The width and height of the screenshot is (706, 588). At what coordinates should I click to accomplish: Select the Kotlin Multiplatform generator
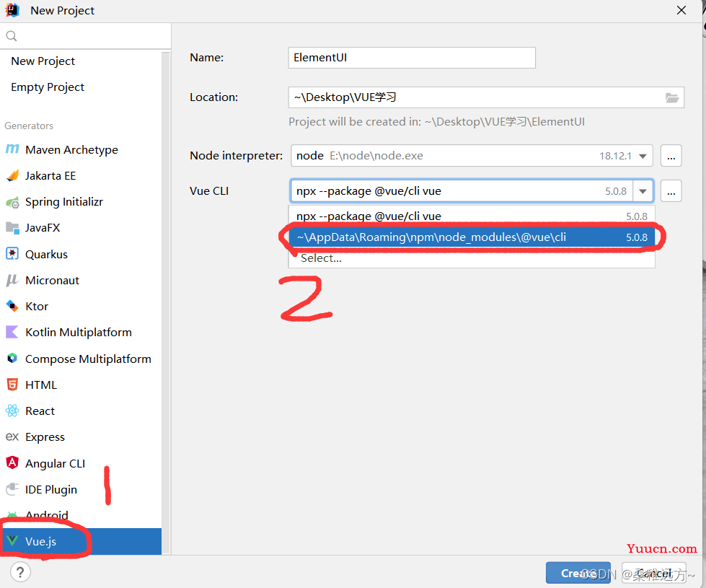(81, 333)
